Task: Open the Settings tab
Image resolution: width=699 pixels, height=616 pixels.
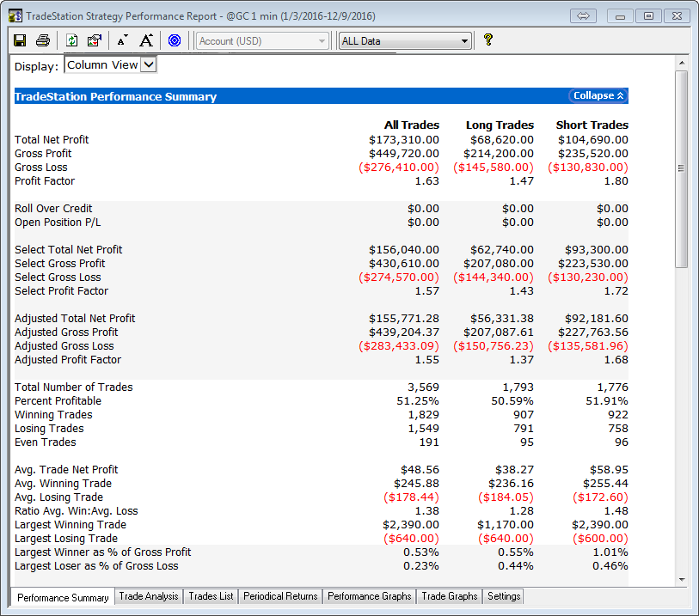Action: coord(503,596)
